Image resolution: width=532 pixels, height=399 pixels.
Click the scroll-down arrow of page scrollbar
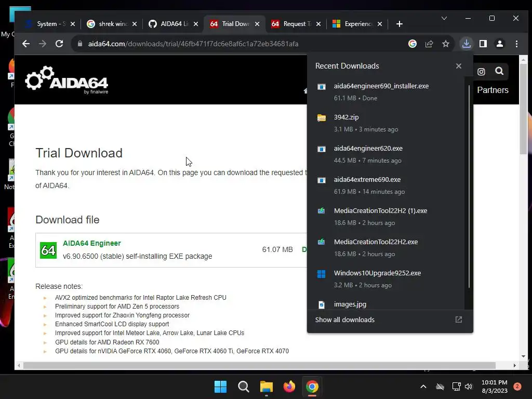click(523, 356)
